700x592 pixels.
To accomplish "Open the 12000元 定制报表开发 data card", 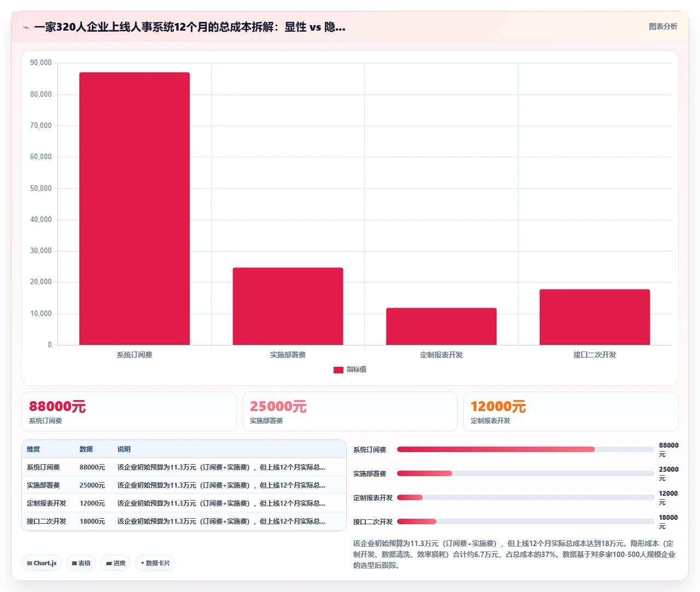I will tap(570, 412).
